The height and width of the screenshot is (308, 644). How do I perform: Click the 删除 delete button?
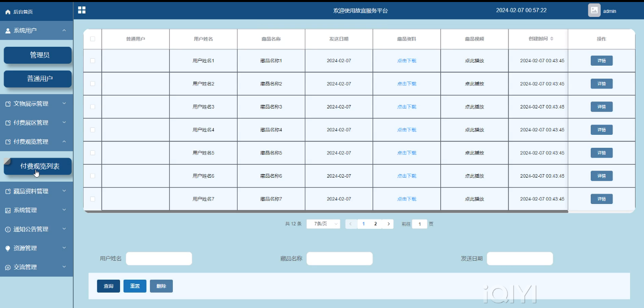tap(161, 286)
